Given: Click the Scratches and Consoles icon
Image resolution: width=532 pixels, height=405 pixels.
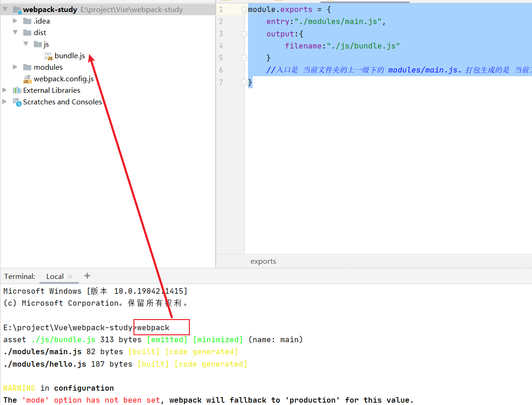Looking at the screenshot, I should (17, 102).
